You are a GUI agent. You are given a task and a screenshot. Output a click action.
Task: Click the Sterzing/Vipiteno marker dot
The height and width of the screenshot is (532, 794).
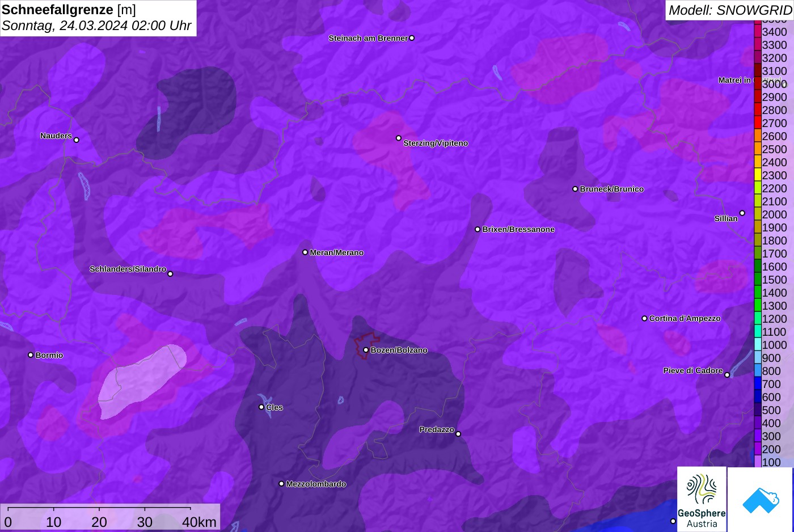[x=399, y=138]
